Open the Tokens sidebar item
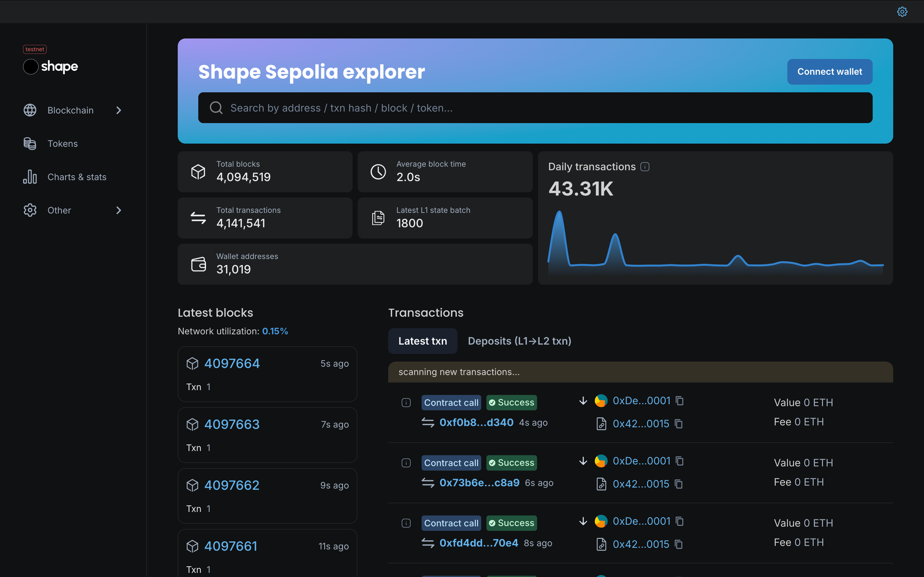This screenshot has width=924, height=577. click(62, 144)
